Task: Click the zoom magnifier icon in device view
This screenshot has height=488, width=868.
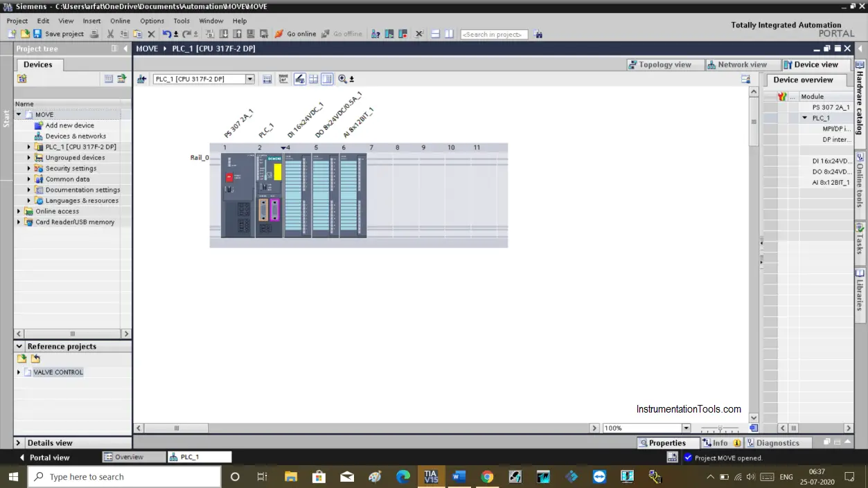Action: tap(342, 79)
